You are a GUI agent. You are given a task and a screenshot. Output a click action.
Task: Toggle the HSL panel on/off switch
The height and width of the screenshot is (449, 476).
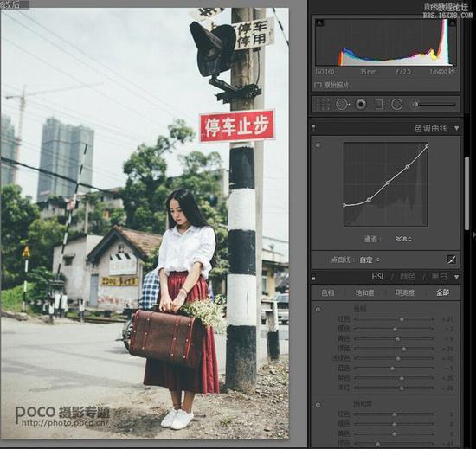tap(313, 277)
